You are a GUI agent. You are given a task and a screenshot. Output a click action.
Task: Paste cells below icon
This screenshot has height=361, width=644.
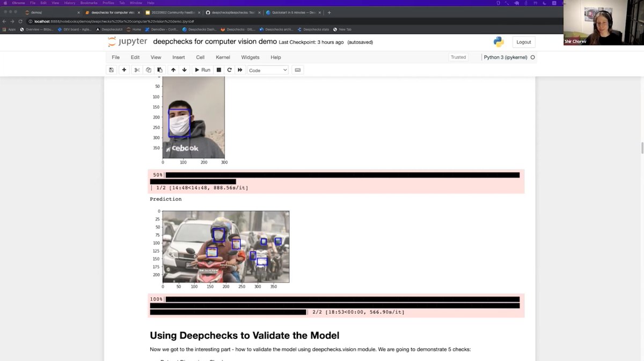point(159,70)
